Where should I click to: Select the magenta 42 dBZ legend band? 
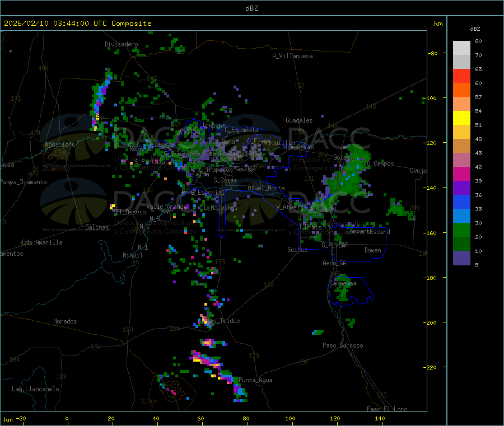point(461,174)
